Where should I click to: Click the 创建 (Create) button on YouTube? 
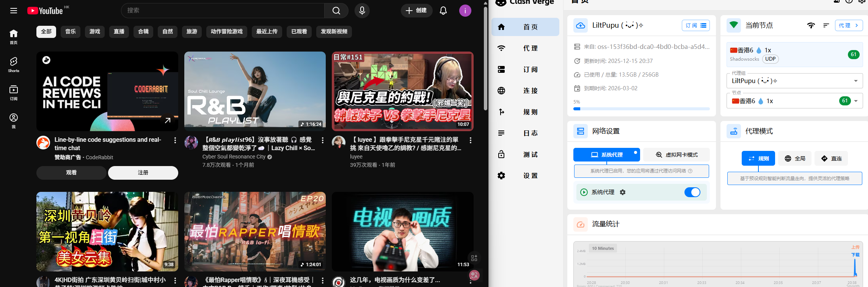416,11
